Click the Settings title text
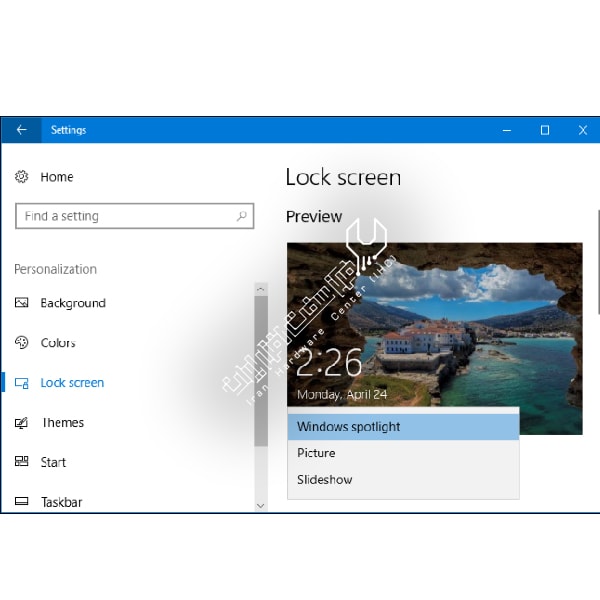This screenshot has width=600, height=600. (68, 130)
